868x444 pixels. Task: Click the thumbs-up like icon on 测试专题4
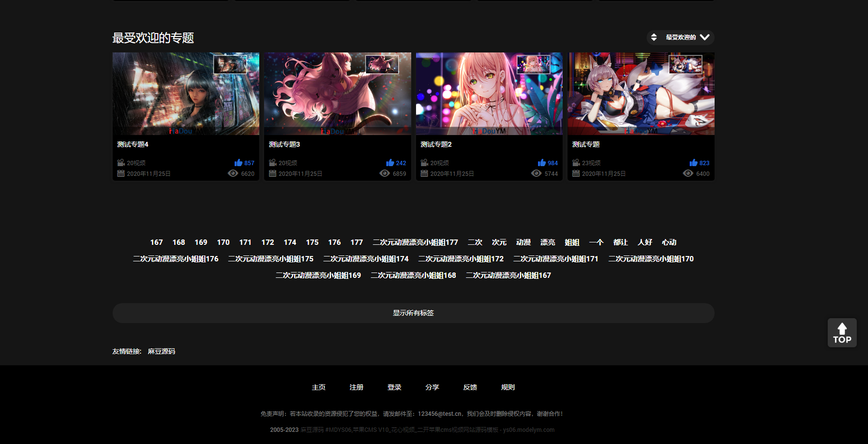pos(239,163)
